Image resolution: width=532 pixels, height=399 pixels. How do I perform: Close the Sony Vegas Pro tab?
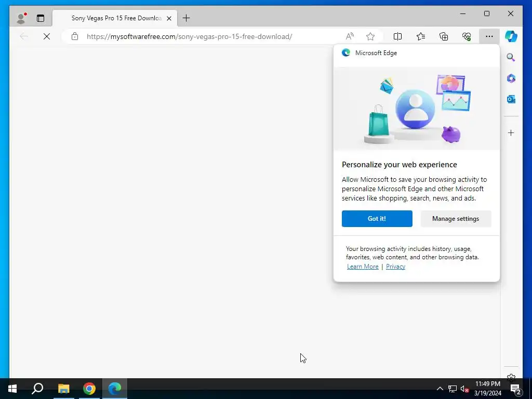click(169, 18)
